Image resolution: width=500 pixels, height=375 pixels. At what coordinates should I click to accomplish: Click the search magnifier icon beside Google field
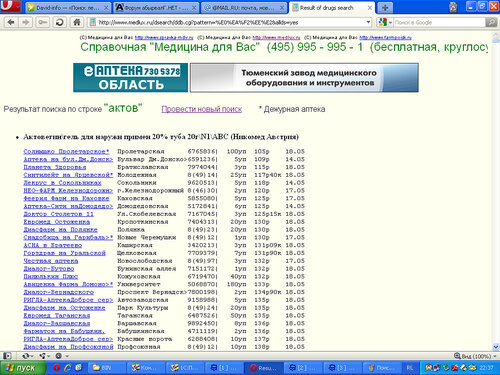click(491, 22)
